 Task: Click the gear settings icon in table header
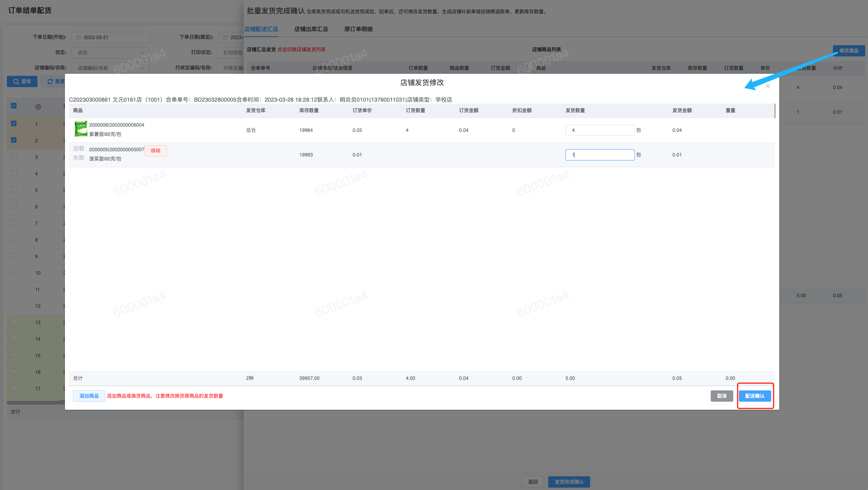coord(38,107)
